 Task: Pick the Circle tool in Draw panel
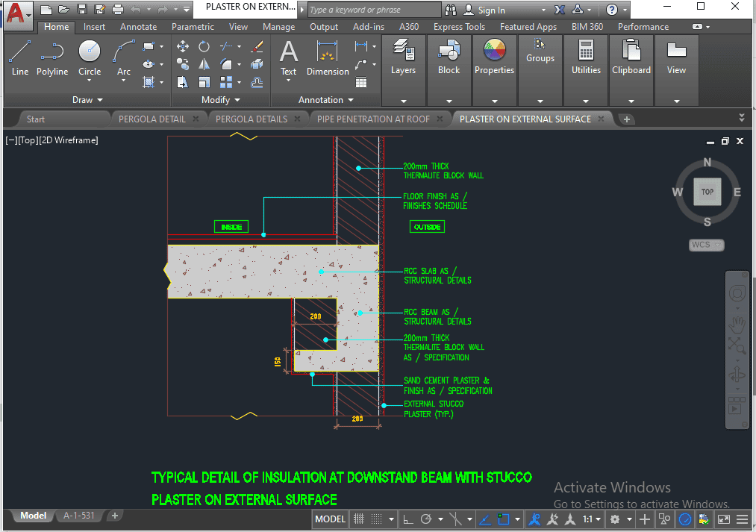tap(90, 58)
